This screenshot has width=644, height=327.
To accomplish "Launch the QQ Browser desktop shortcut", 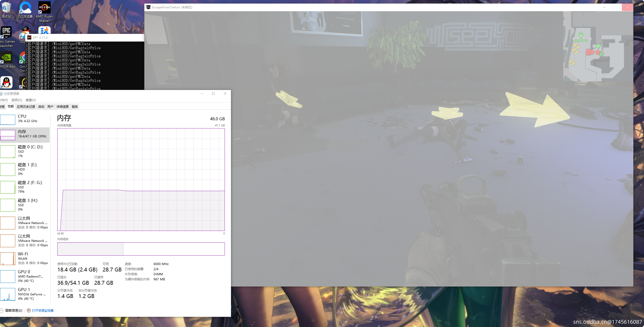I will 25,10.
